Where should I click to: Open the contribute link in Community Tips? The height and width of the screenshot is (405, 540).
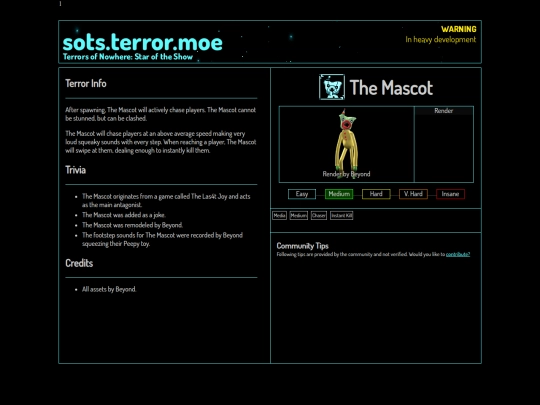[x=458, y=255]
